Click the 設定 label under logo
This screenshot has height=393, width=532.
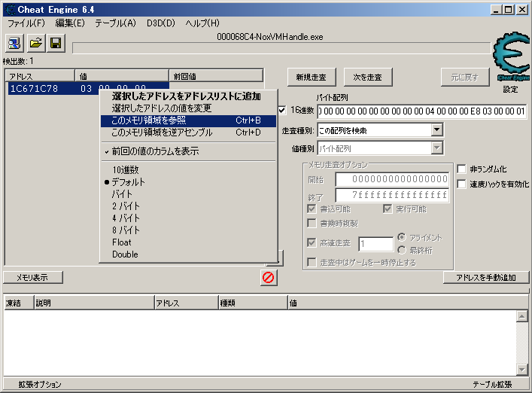point(510,90)
